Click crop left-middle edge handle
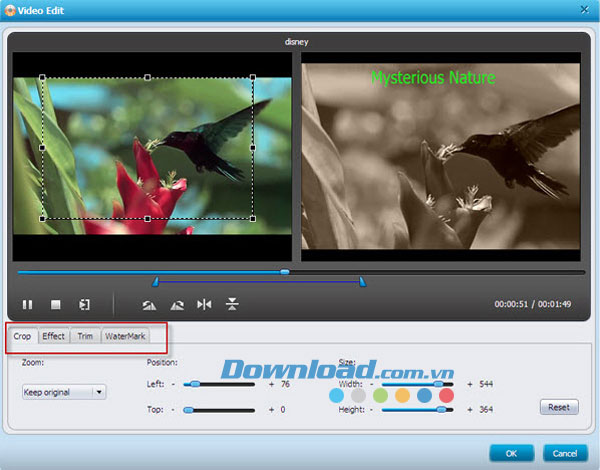 tap(42, 148)
